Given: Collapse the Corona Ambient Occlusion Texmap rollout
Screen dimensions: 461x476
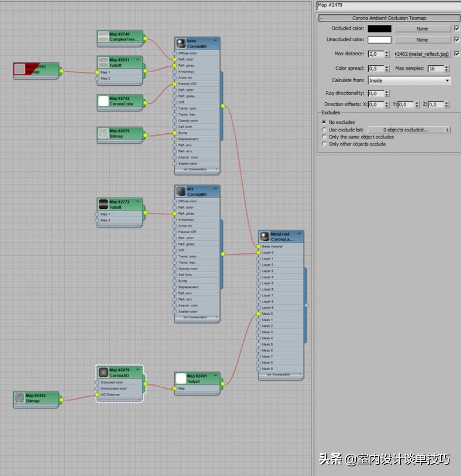Looking at the screenshot, I should point(389,18).
